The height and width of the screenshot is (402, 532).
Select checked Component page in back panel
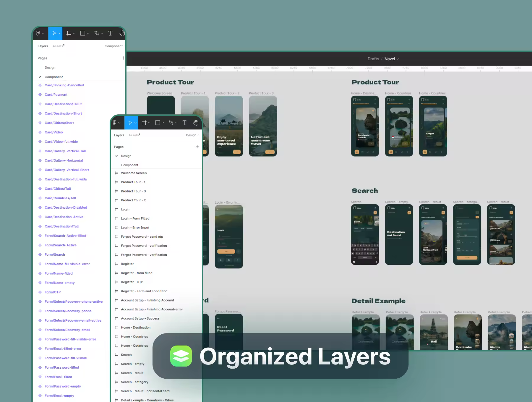pyautogui.click(x=54, y=77)
